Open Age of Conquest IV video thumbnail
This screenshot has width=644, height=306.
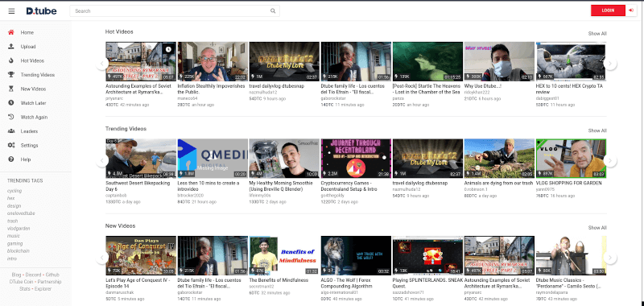point(141,255)
